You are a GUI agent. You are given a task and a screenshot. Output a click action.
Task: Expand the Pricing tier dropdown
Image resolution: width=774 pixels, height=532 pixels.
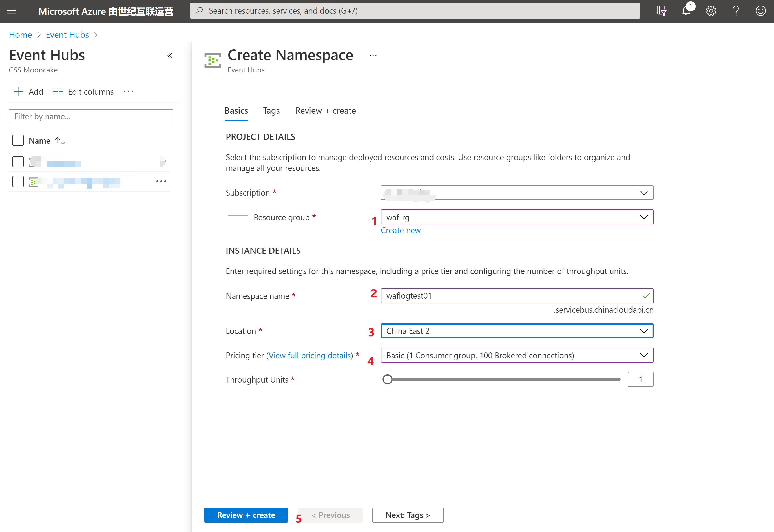(x=517, y=355)
